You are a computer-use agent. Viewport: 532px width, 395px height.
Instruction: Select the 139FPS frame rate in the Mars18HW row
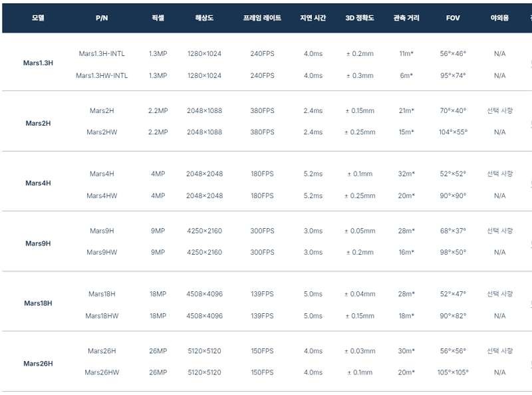262,316
